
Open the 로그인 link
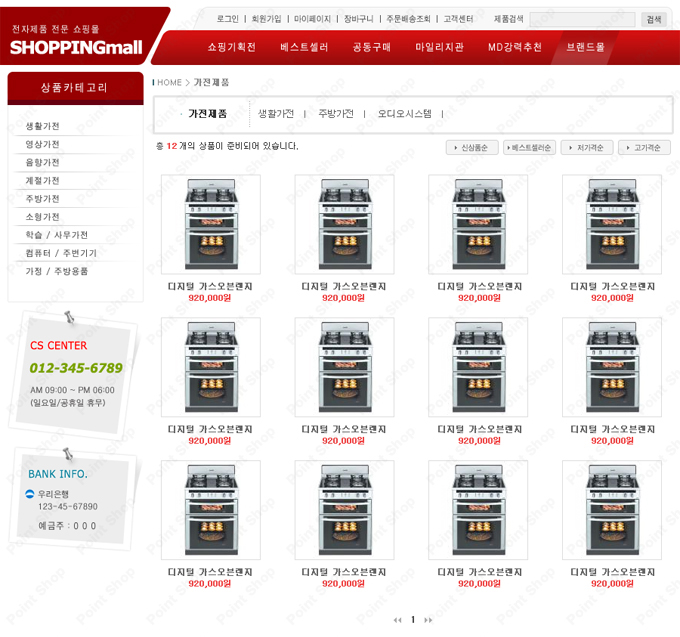pos(228,19)
